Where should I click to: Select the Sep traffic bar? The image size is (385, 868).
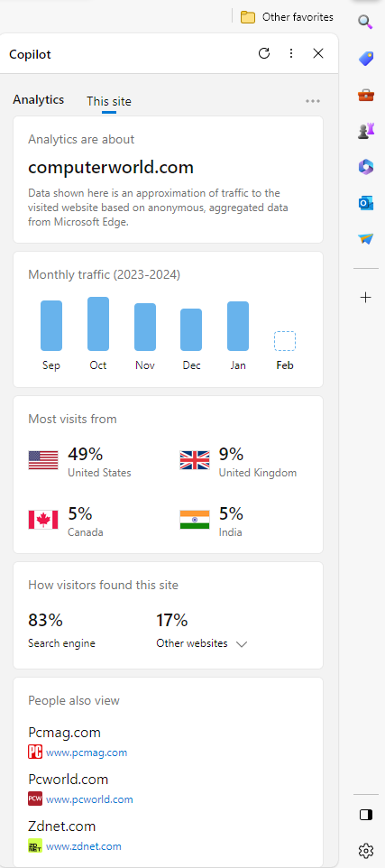click(51, 326)
